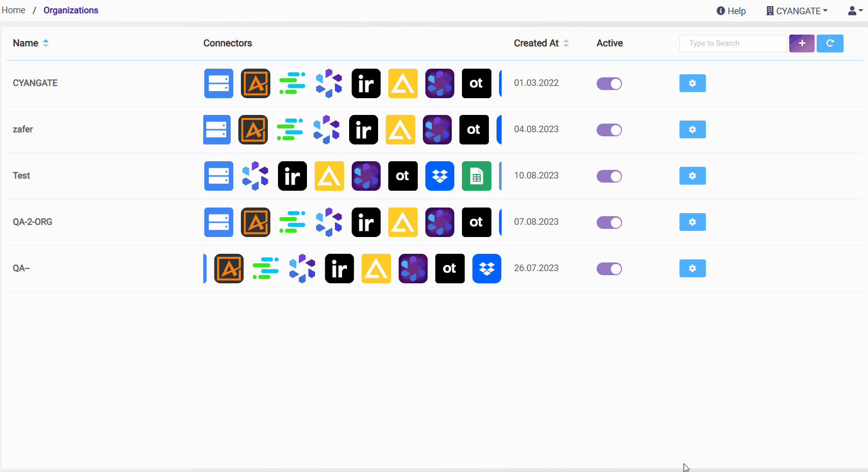Screen dimensions: 868x472
Task: Turn off the Active switch for Test
Action: point(609,176)
